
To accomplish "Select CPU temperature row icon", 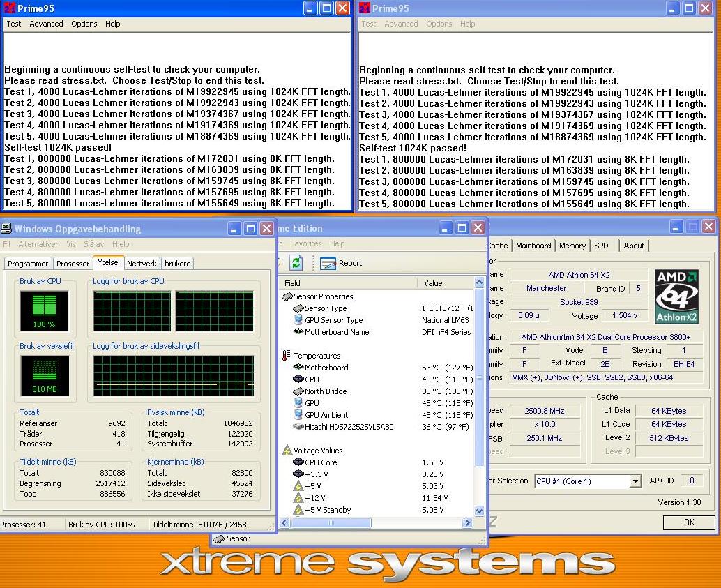I will (x=298, y=379).
